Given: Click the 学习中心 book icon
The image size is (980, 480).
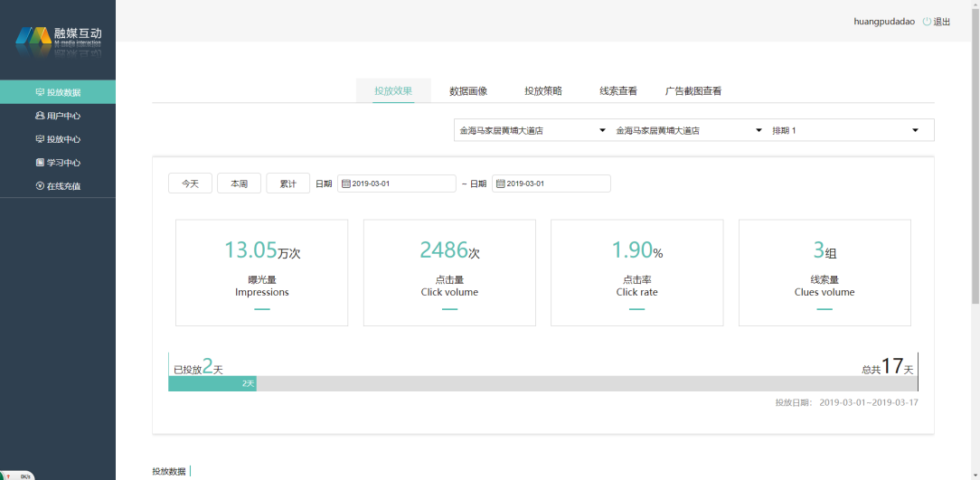Looking at the screenshot, I should coord(40,163).
